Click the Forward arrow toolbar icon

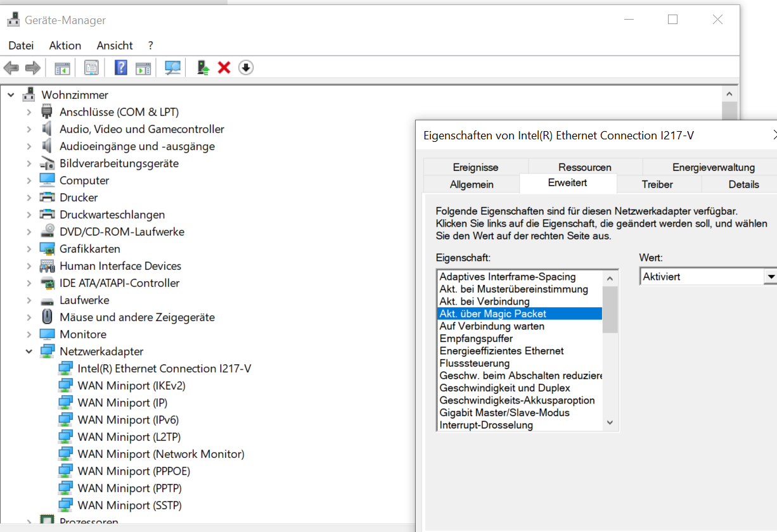pyautogui.click(x=33, y=68)
